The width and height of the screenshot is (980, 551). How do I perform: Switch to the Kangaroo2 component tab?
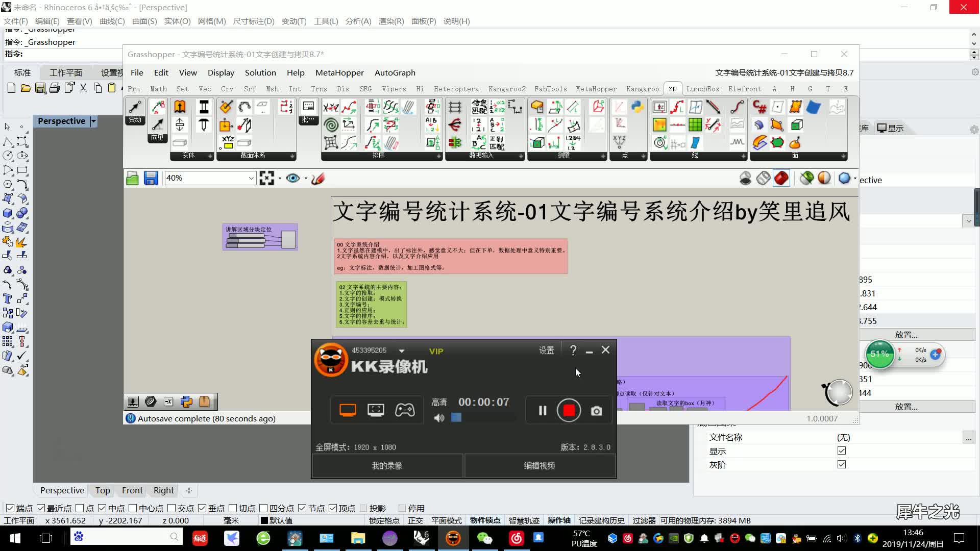tap(507, 89)
